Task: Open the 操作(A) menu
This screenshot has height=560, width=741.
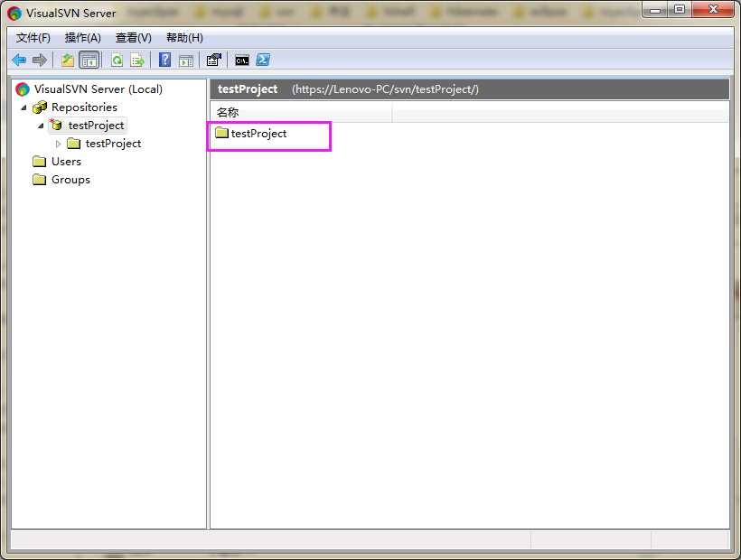Action: pos(83,38)
